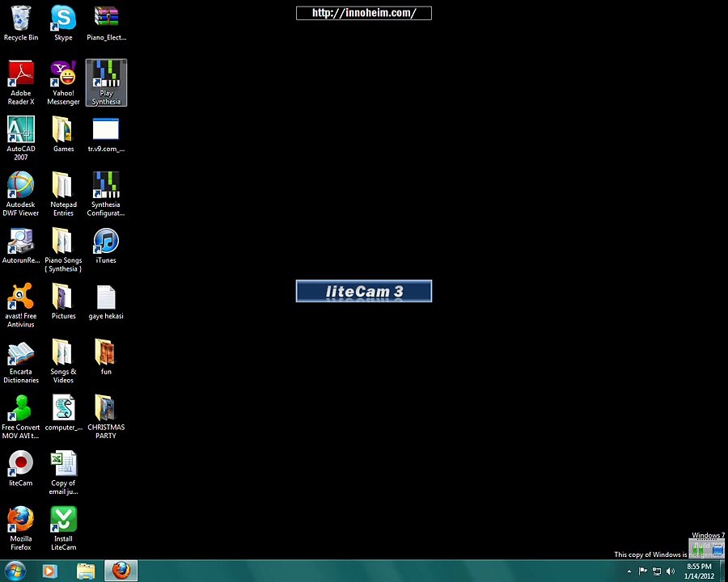Open the Windows Start menu

pos(15,571)
